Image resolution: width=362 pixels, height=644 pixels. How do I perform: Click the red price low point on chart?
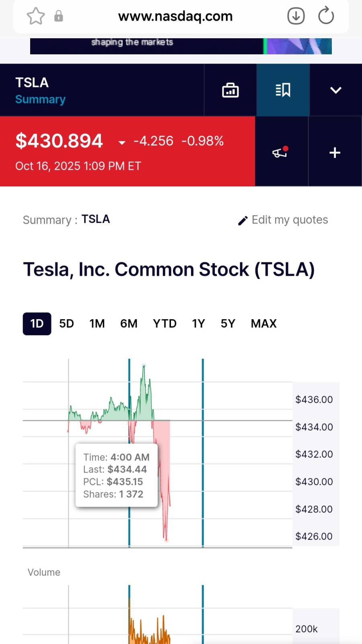point(166,539)
